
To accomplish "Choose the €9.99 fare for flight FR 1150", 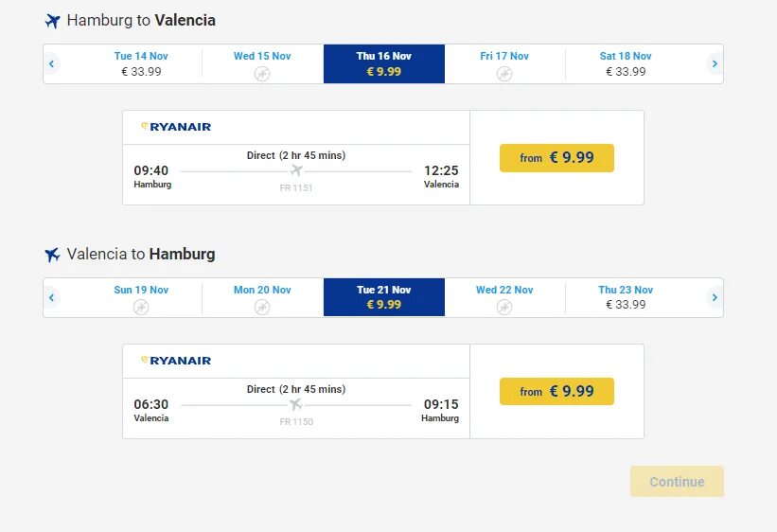I will [x=556, y=392].
